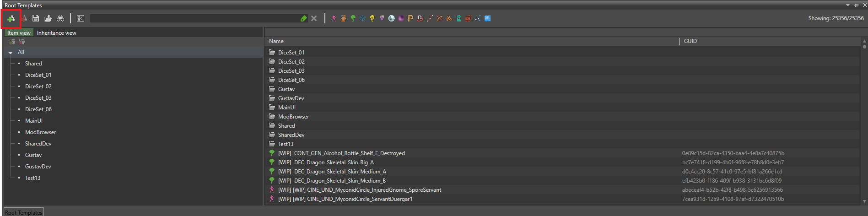This screenshot has width=868, height=216.
Task: Select GustavDev in the left tree
Action: [x=38, y=167]
